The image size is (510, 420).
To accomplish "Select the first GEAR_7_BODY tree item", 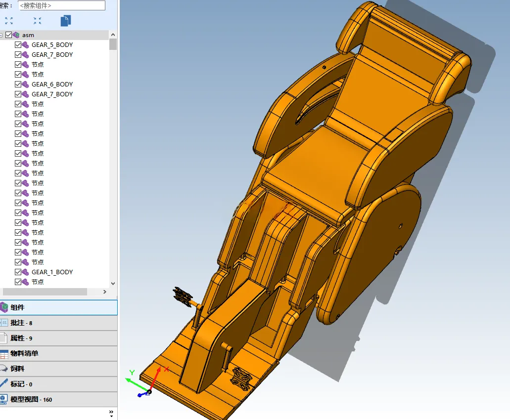I will point(52,54).
